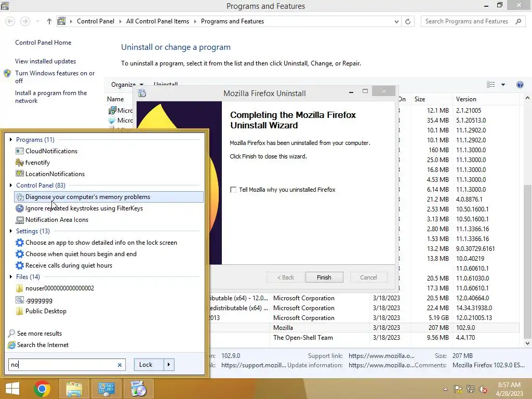This screenshot has width=532, height=399.
Task: Check Tell Mozilla why you uninstalled Firefox
Action: pos(233,190)
